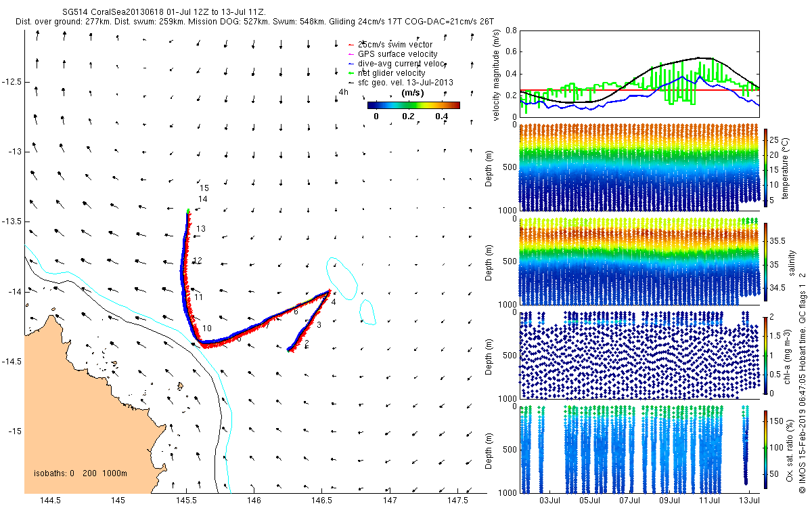Viewport: 812px width, 508px height.
Task: Select the 'dive-avg current veloc' legend entry
Action: [402, 64]
